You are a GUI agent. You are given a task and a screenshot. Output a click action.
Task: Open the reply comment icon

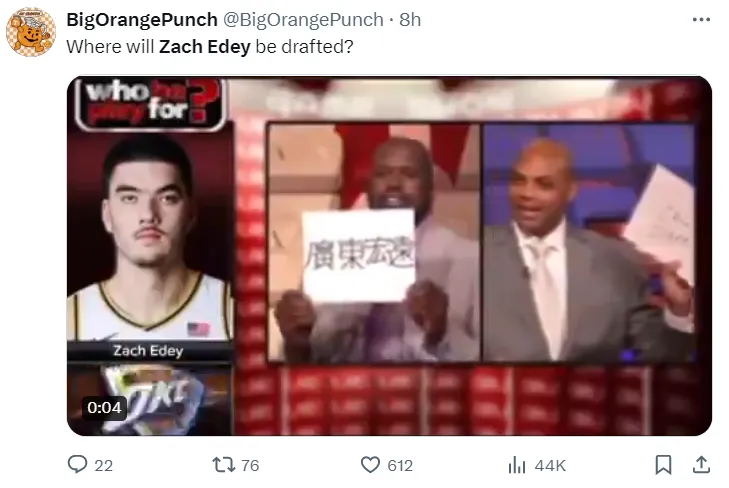(77, 464)
